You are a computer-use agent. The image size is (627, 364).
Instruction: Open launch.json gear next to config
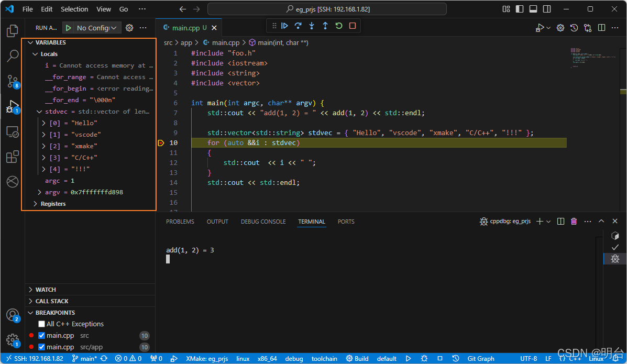129,28
